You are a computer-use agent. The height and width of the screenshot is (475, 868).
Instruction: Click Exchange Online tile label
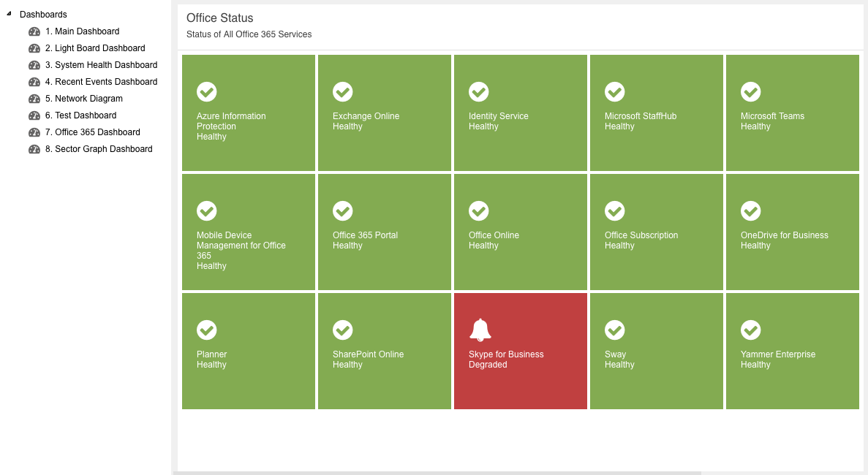pos(366,116)
